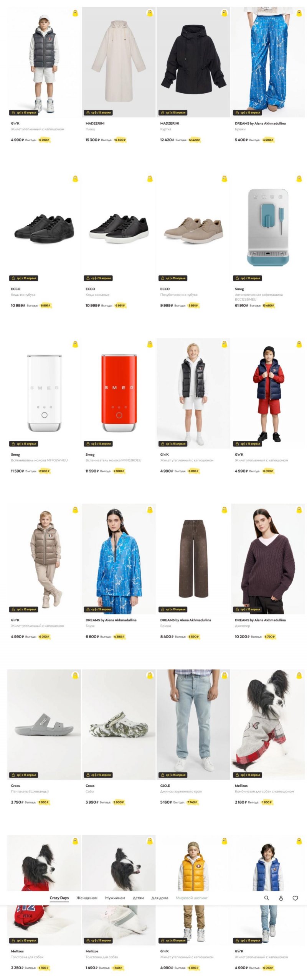Select the Crazy Days tab
The width and height of the screenshot is (307, 980).
tap(59, 898)
